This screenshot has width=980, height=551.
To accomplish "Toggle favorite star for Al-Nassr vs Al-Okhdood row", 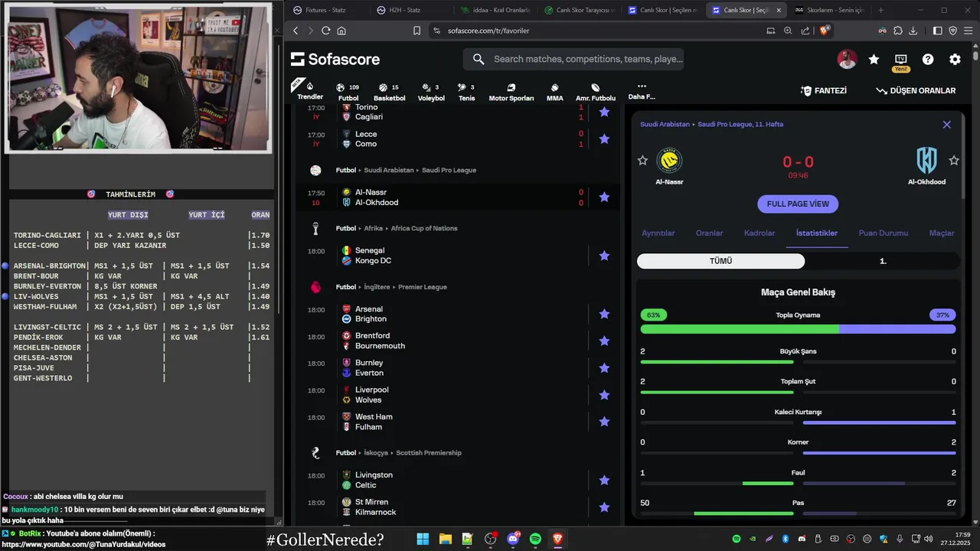I will [x=604, y=197].
